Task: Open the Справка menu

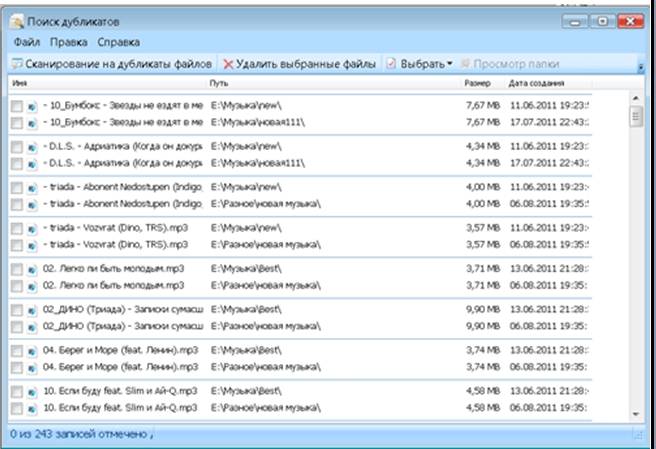Action: [119, 42]
